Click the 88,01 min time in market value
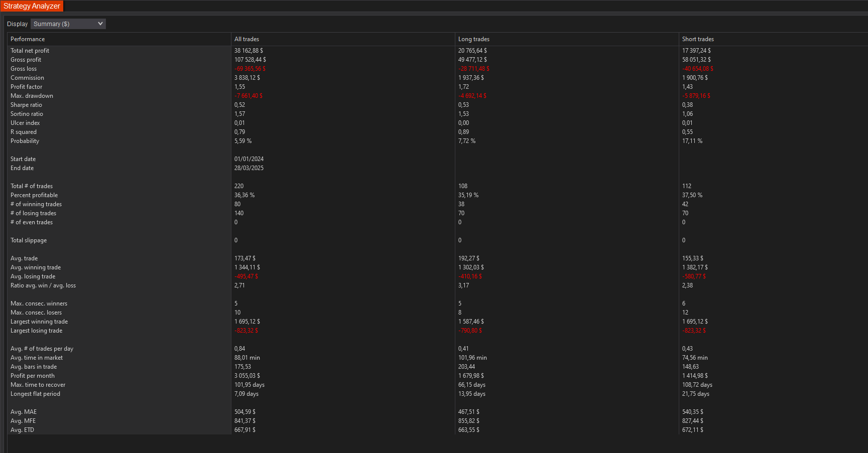 pos(247,358)
